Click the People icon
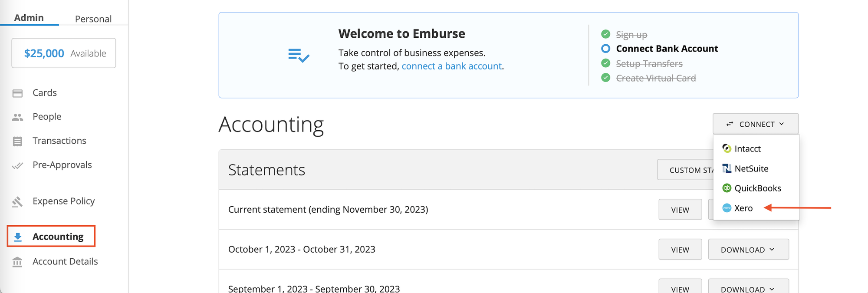 [18, 116]
